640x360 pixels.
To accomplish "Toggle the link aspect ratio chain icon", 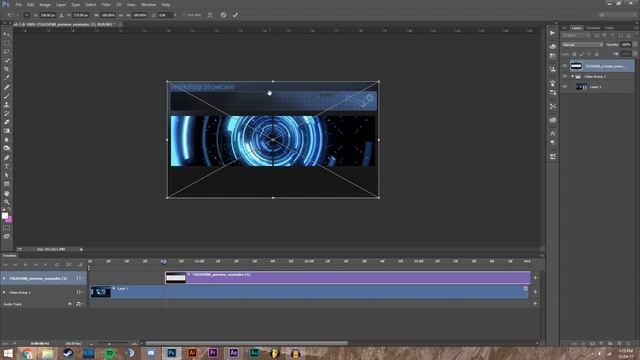I will [x=120, y=15].
